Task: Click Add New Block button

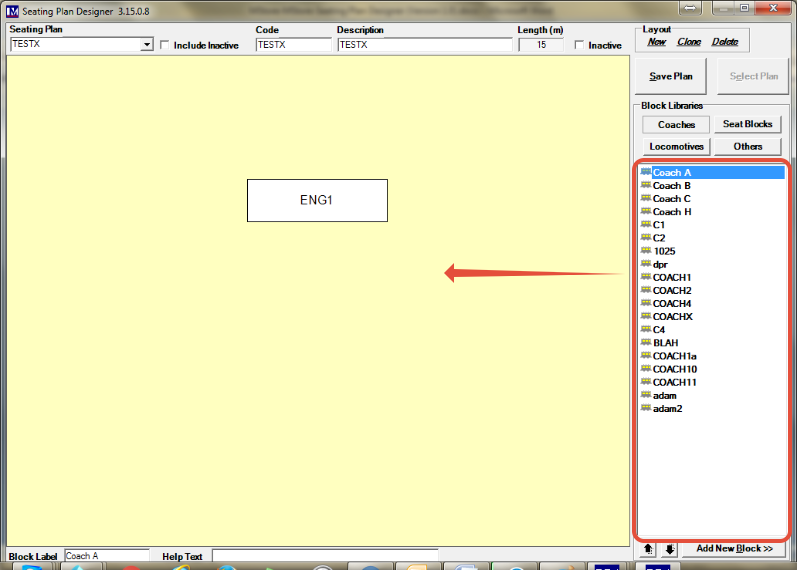Action: [x=734, y=549]
